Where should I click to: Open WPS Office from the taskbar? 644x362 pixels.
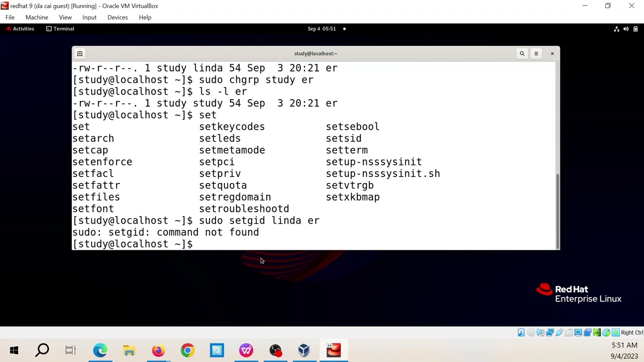(x=246, y=350)
